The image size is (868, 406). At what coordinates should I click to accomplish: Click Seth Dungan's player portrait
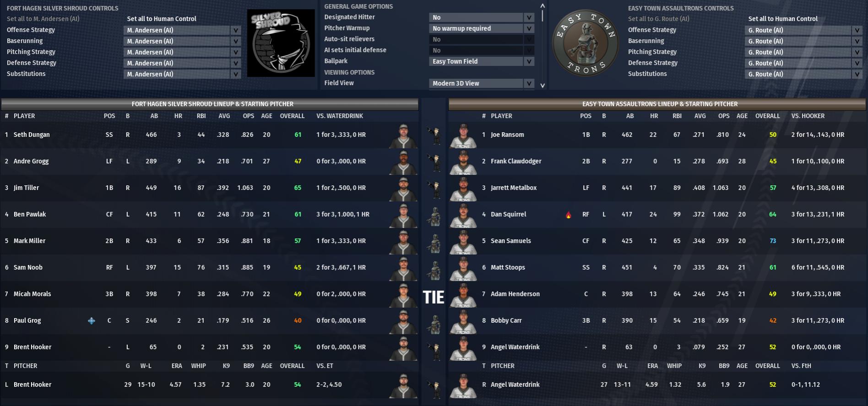pos(403,135)
